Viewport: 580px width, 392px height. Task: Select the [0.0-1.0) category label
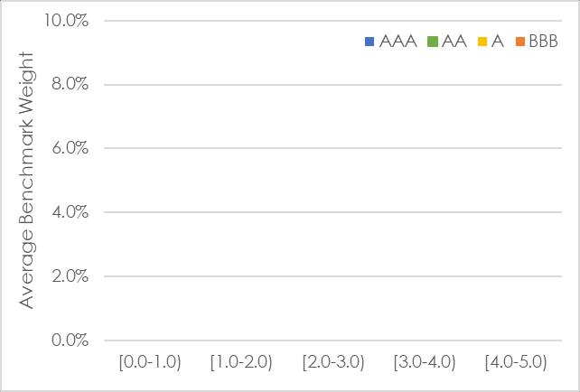tap(150, 362)
